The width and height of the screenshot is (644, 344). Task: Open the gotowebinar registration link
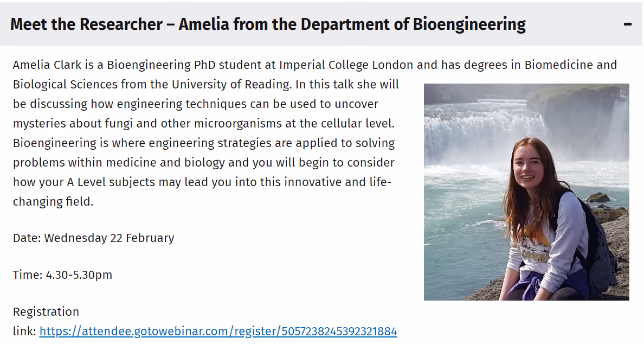218,332
